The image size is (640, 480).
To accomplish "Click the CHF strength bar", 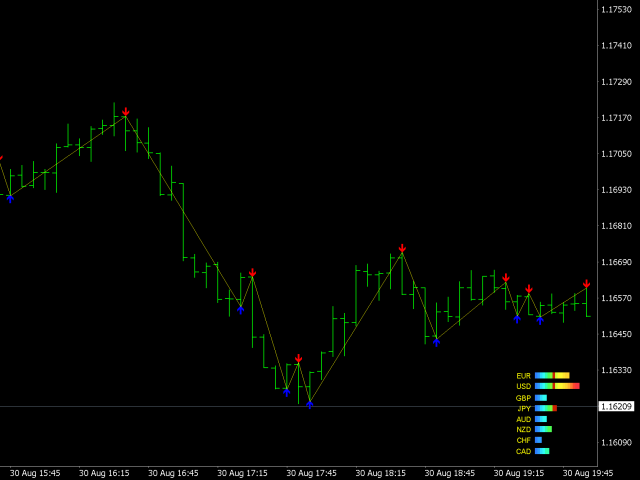I will point(538,440).
